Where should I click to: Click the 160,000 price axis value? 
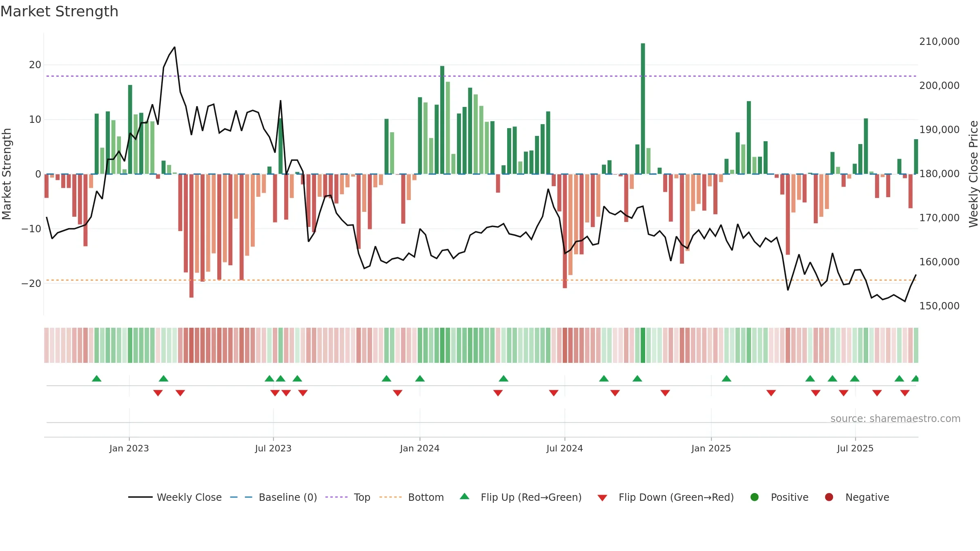point(939,262)
